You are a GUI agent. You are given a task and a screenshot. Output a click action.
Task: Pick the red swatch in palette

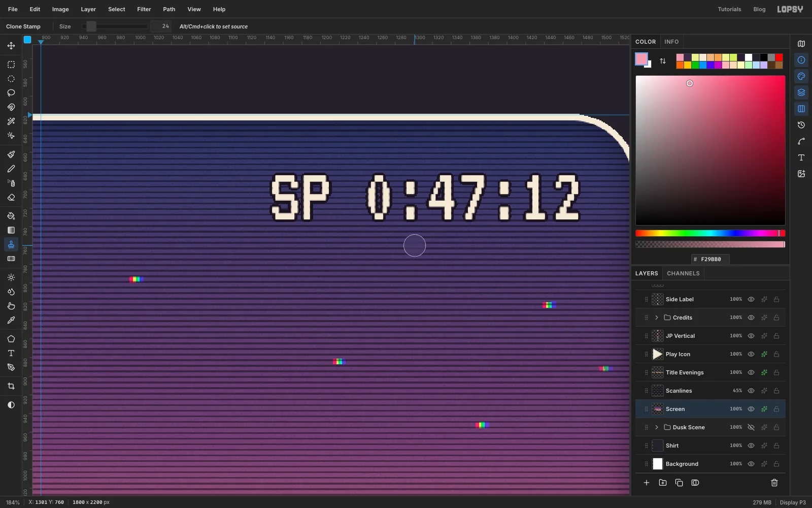tap(779, 57)
